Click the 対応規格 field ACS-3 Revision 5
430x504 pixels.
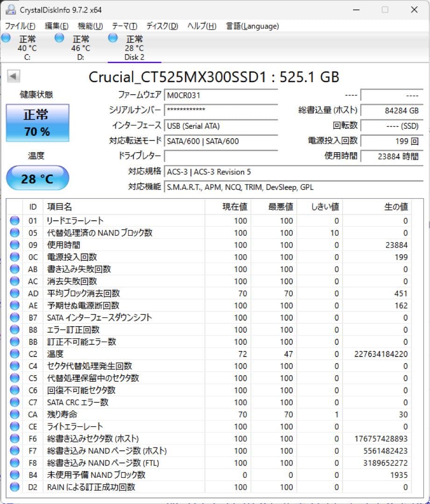(x=293, y=172)
